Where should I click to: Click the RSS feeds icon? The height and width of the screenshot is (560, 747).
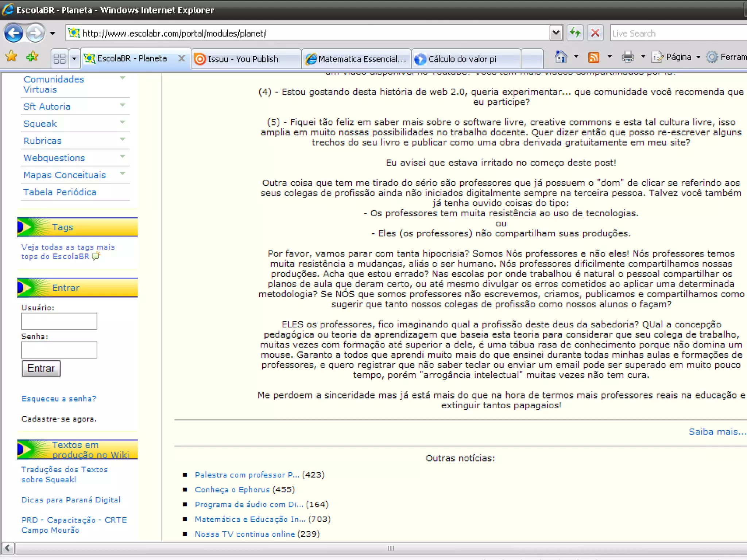(594, 57)
